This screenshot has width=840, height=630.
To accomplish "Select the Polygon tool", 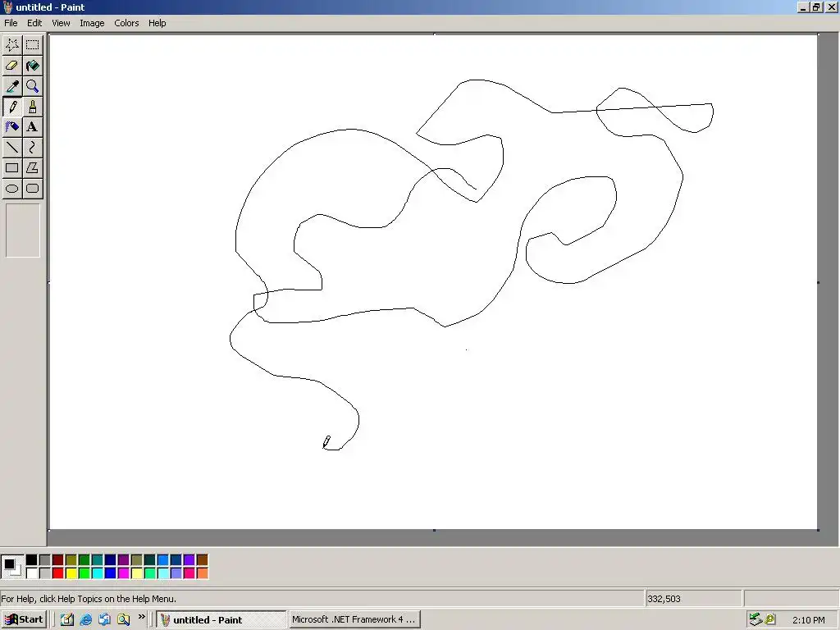I will point(33,167).
